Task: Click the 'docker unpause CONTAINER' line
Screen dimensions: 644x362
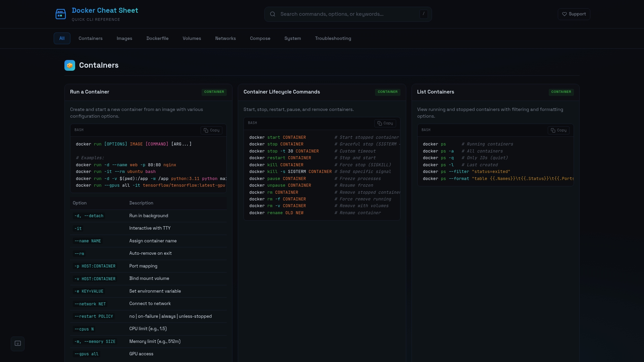Action: (280, 185)
